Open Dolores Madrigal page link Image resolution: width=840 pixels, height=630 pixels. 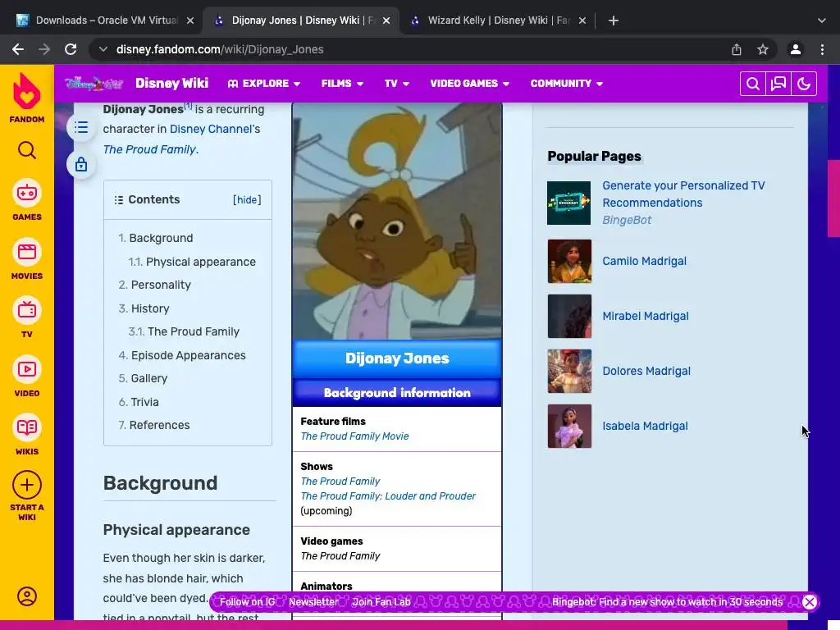pyautogui.click(x=646, y=372)
